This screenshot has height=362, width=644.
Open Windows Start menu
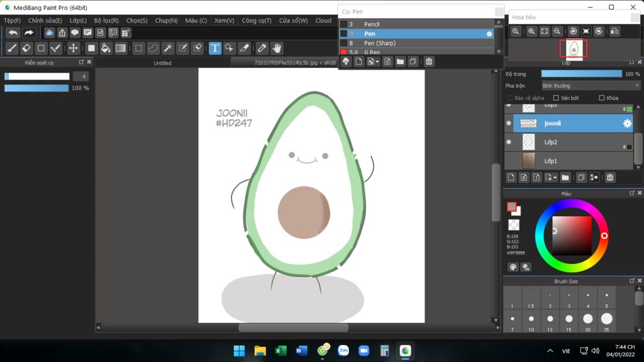click(239, 351)
